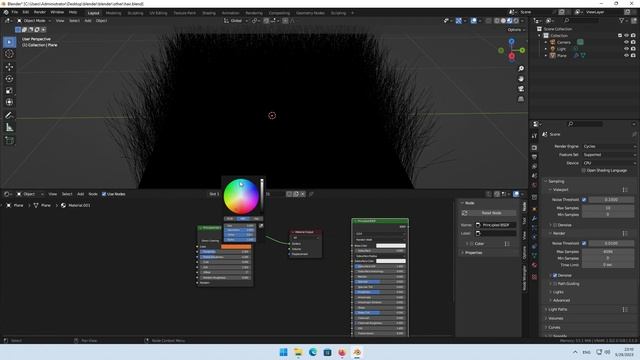640x360 pixels.
Task: Open the Render menu
Action: [x=40, y=12]
